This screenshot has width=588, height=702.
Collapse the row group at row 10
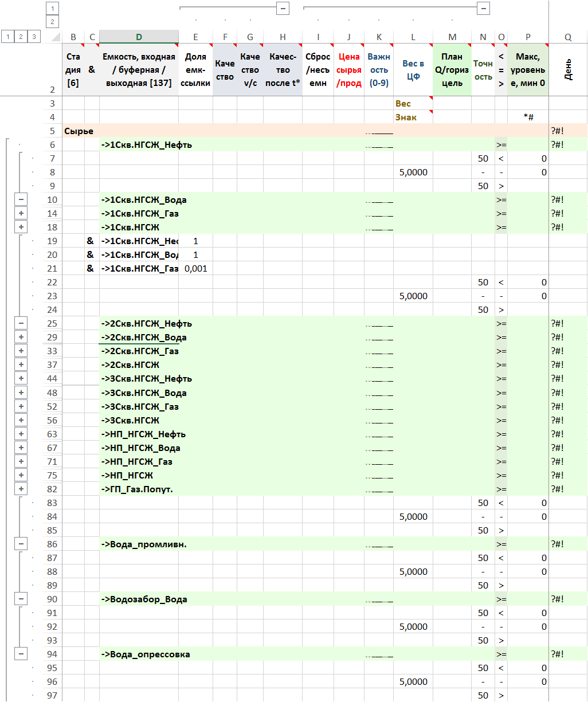pyautogui.click(x=21, y=199)
